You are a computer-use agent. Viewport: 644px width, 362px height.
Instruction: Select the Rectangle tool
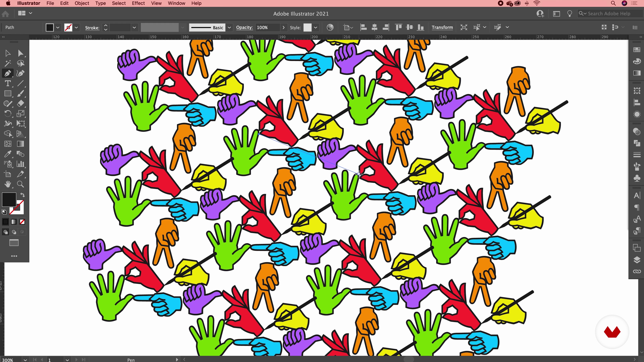(8, 94)
